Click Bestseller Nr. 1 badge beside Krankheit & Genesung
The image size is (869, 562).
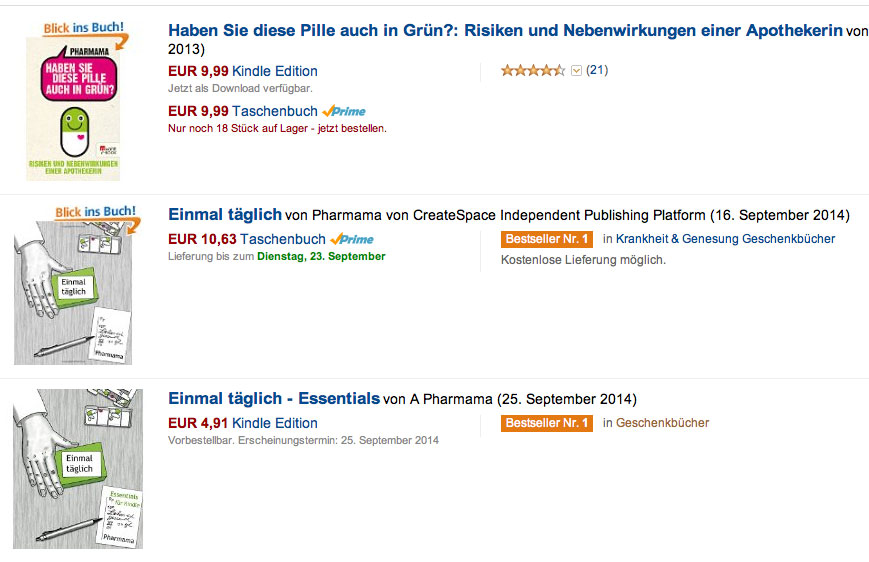[x=547, y=239]
